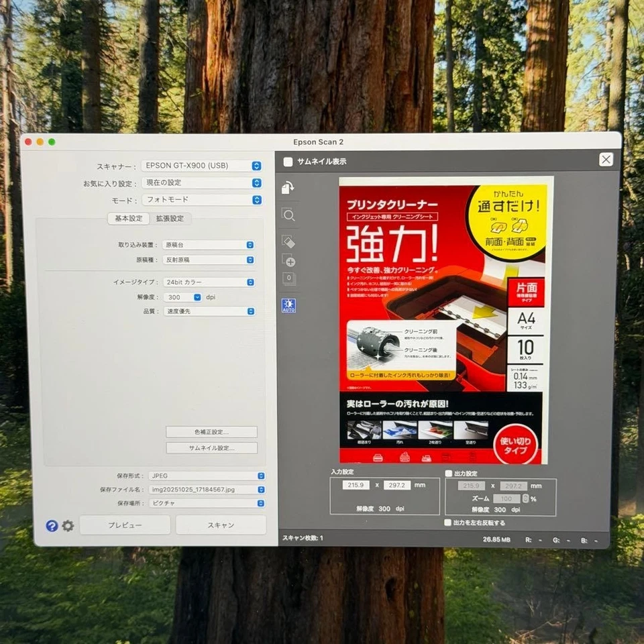Image resolution: width=644 pixels, height=644 pixels.
Task: Open the 保存ファイル名 dropdown
Action: [x=207, y=490]
